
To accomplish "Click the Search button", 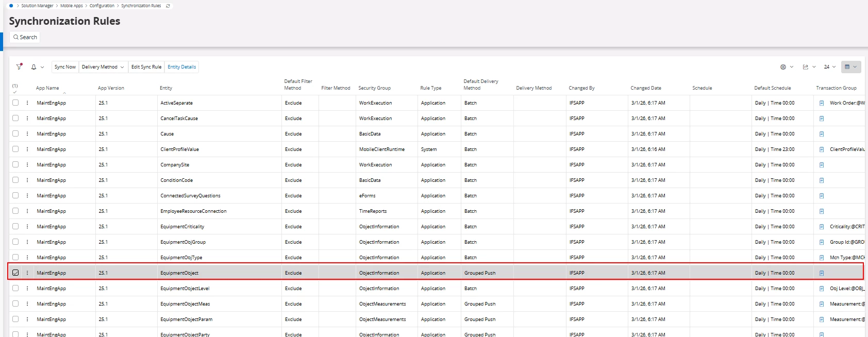I will tap(25, 37).
